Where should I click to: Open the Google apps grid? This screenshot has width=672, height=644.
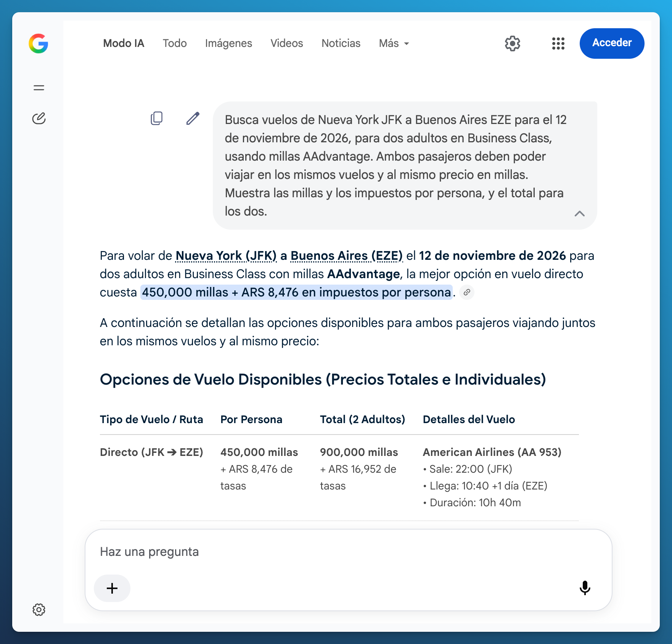coord(558,43)
